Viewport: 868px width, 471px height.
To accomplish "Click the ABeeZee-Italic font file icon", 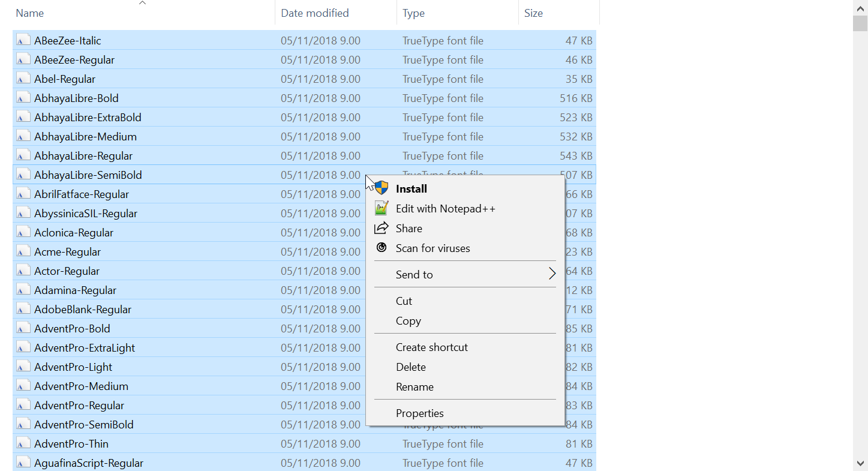I will (x=23, y=41).
